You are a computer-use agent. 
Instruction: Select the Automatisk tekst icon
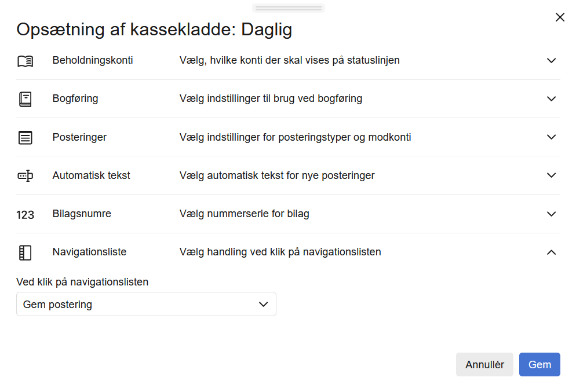25,175
